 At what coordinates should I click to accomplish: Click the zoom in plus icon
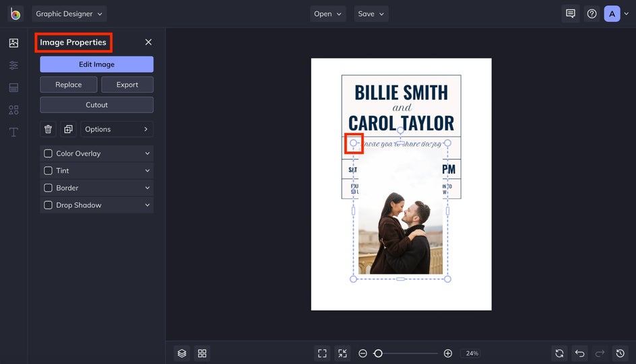(x=448, y=353)
